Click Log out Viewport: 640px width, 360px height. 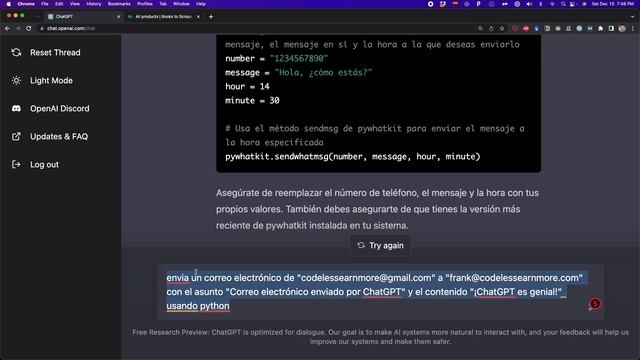[x=44, y=164]
